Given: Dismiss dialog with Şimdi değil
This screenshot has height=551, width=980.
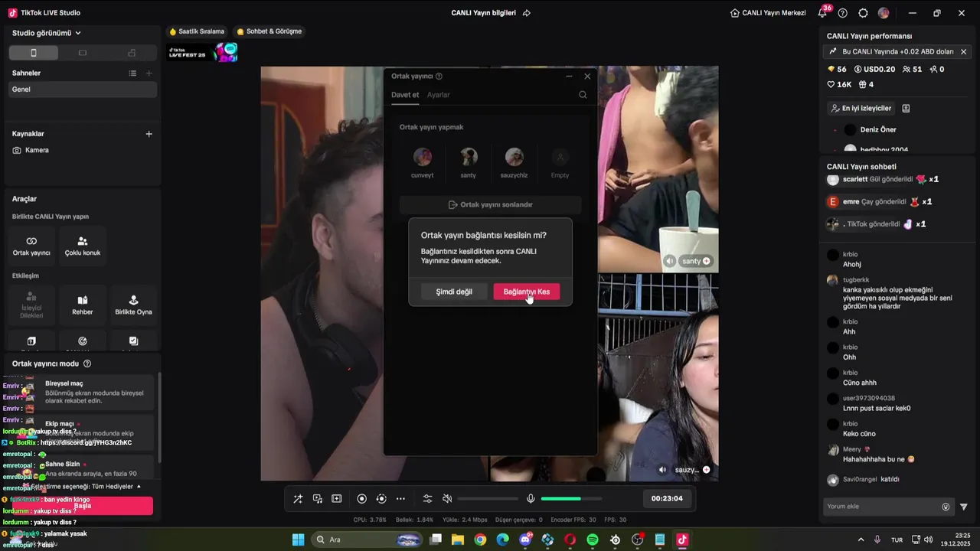Looking at the screenshot, I should click(x=454, y=292).
